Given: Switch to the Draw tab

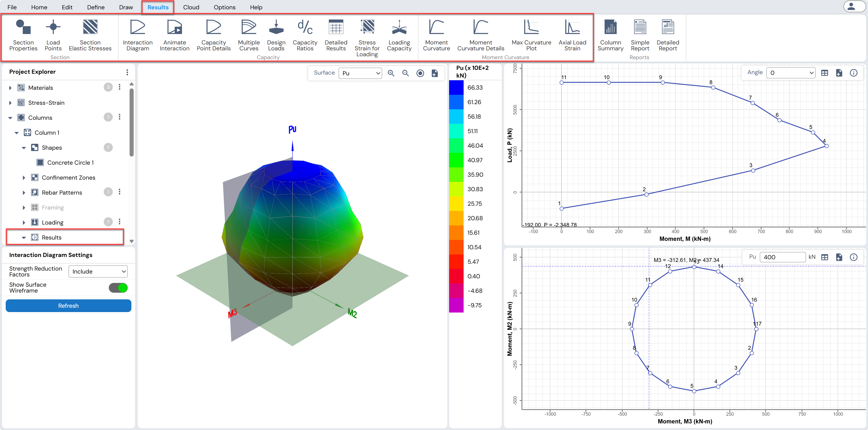Looking at the screenshot, I should [x=126, y=7].
